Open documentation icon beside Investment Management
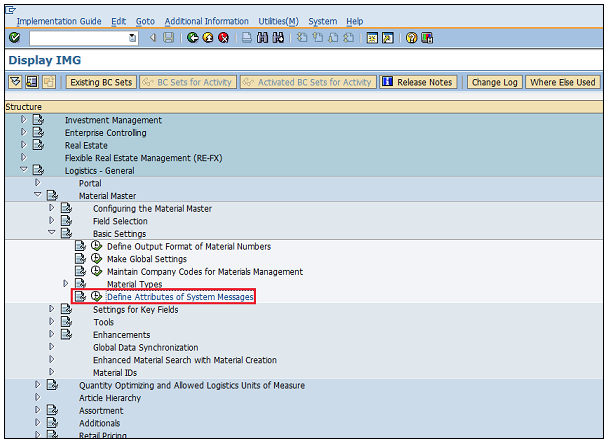609x445 pixels. 38,121
